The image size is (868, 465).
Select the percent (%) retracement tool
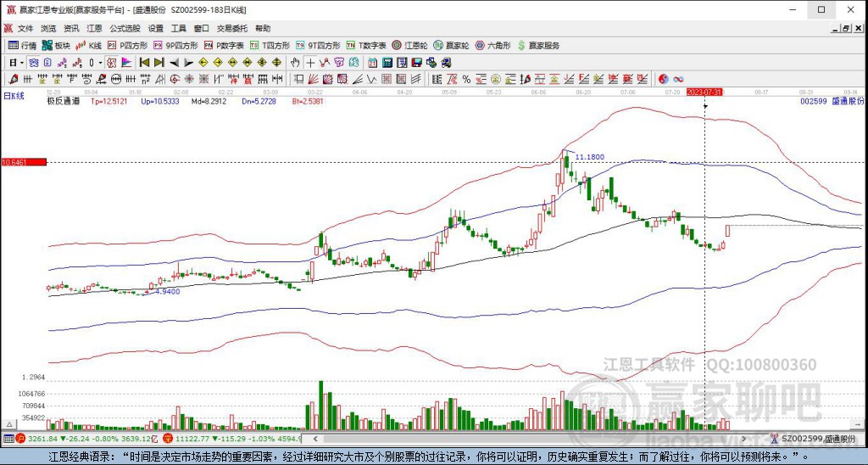pyautogui.click(x=467, y=79)
